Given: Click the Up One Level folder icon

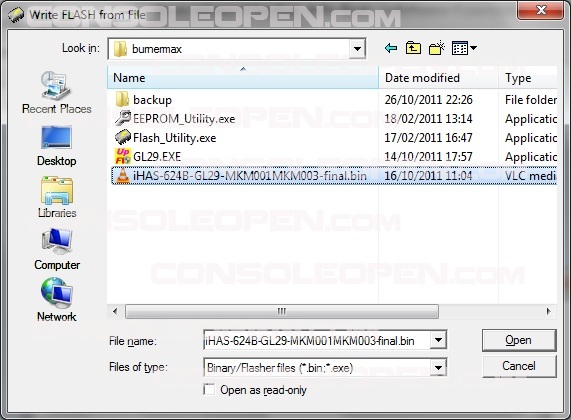Looking at the screenshot, I should [413, 48].
